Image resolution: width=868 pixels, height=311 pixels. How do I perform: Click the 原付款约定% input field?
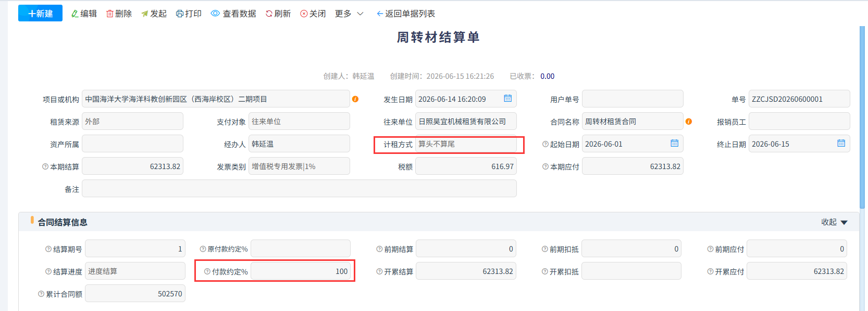301,248
